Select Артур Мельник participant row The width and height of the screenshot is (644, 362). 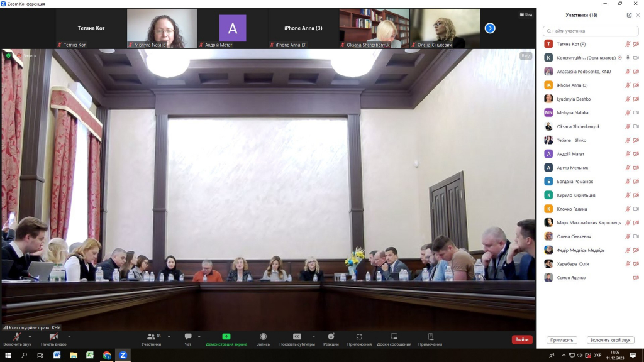click(x=591, y=167)
